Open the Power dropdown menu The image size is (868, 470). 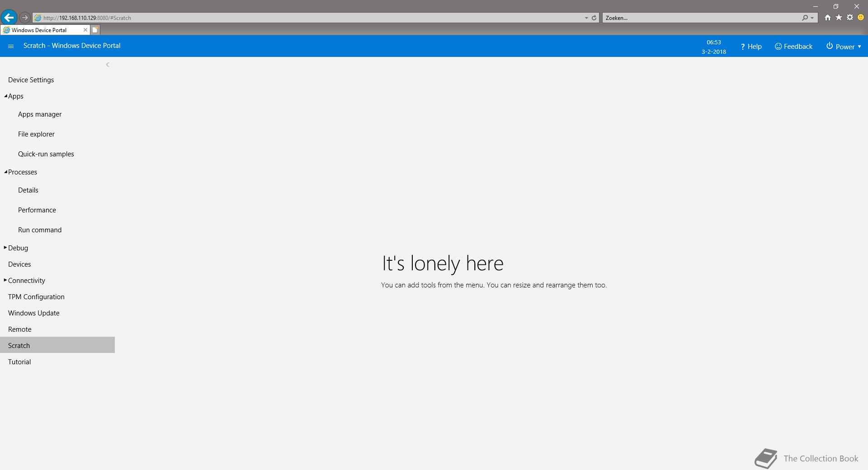tap(844, 47)
